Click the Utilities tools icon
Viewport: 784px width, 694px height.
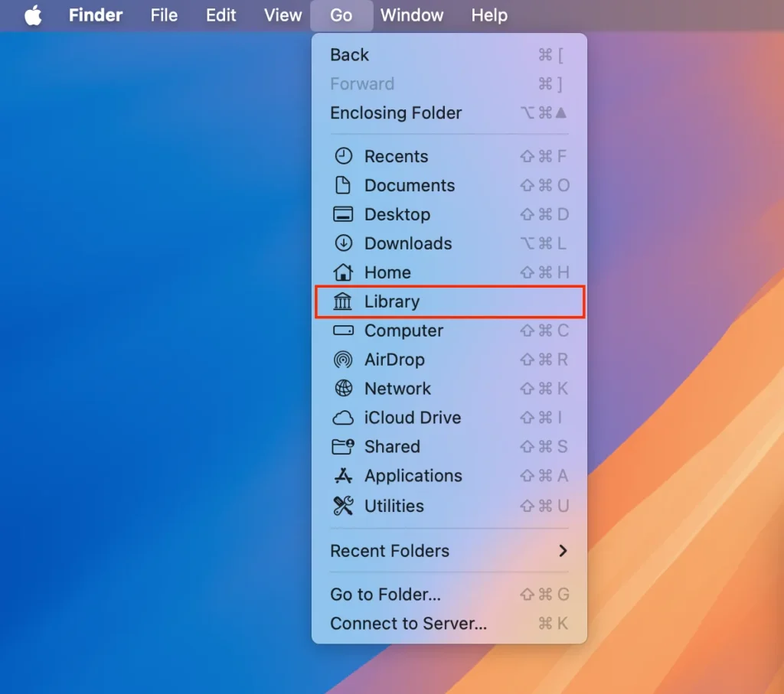pos(343,506)
